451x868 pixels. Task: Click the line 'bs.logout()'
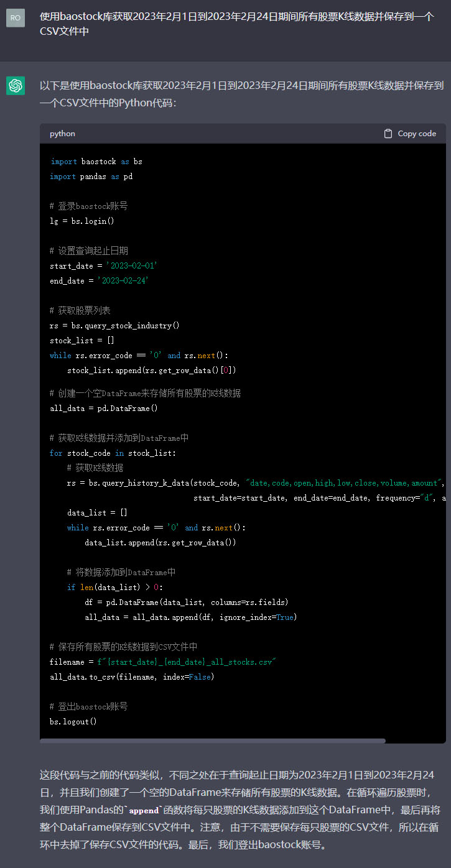click(73, 722)
